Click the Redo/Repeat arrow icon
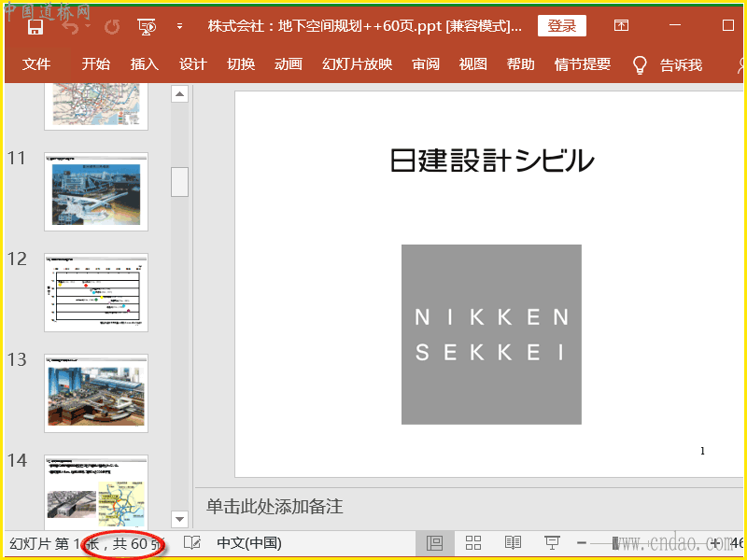This screenshot has height=560, width=747. click(x=112, y=26)
